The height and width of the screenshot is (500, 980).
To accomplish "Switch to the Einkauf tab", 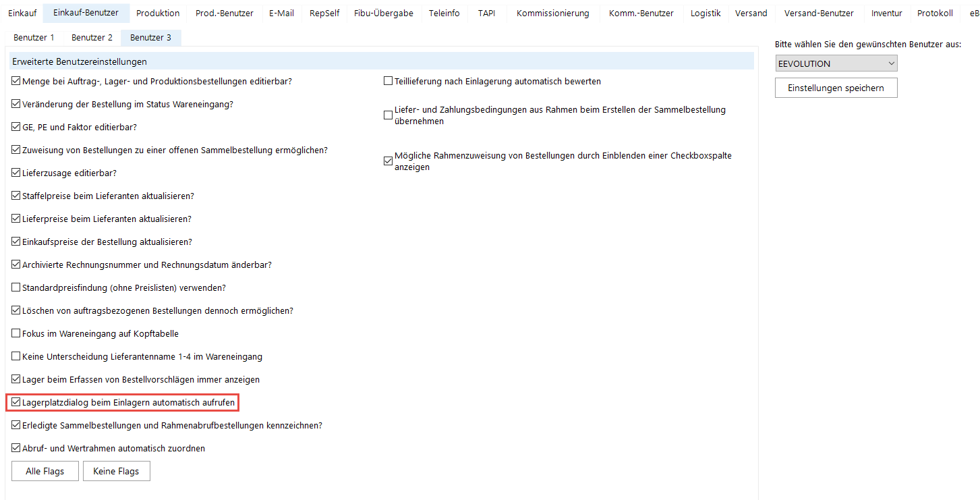I will [x=22, y=13].
